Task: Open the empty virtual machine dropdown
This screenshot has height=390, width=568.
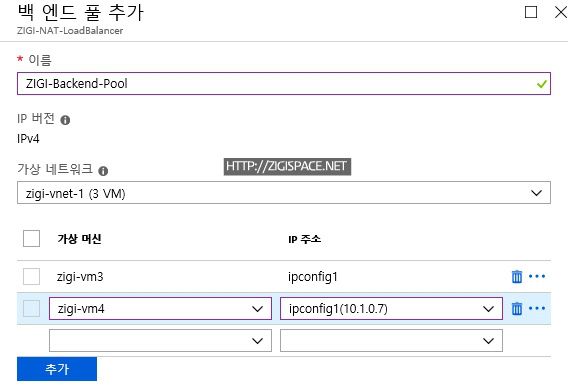Action: tap(160, 340)
